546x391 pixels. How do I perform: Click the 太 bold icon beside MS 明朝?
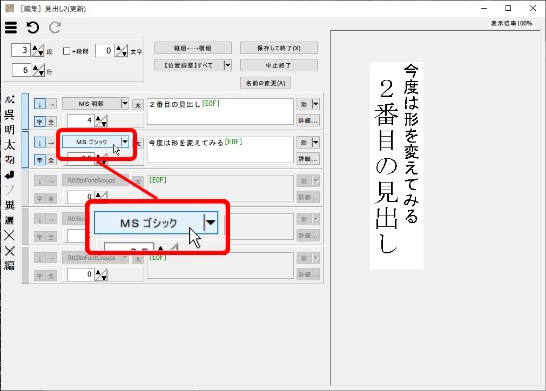[138, 104]
